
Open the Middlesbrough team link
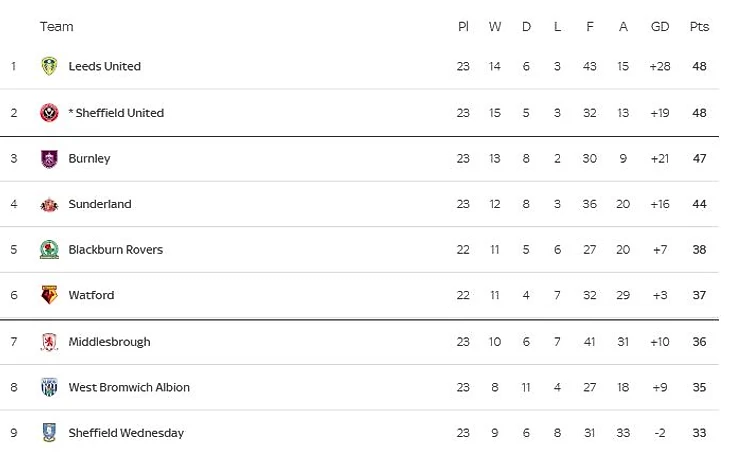pos(109,342)
